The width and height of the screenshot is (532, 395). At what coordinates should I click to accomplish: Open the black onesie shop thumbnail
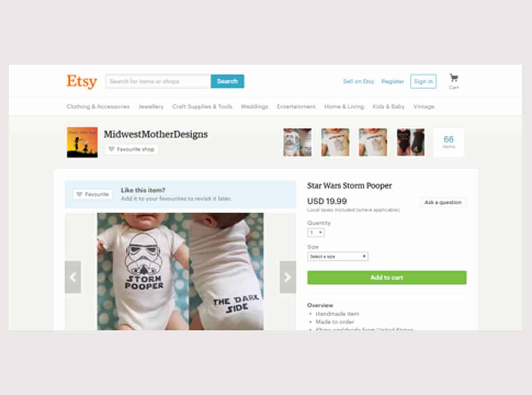coord(411,142)
